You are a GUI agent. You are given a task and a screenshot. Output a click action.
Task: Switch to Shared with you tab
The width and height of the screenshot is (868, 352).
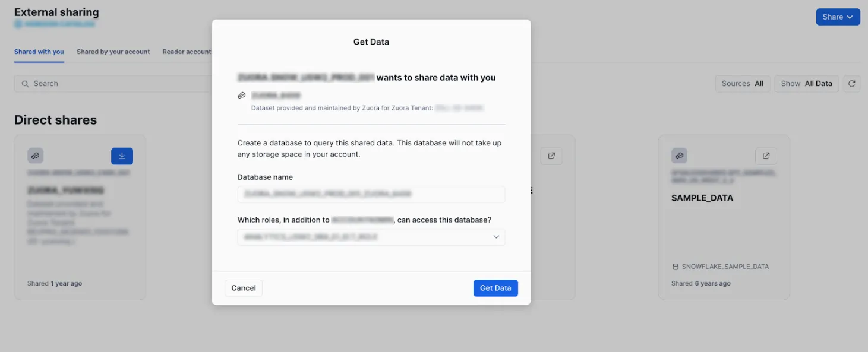pos(39,52)
